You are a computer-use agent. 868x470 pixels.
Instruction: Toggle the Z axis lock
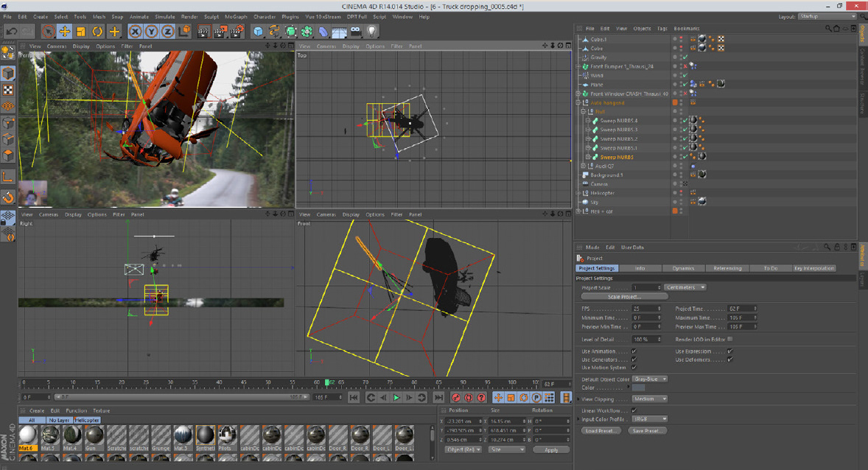(x=167, y=32)
